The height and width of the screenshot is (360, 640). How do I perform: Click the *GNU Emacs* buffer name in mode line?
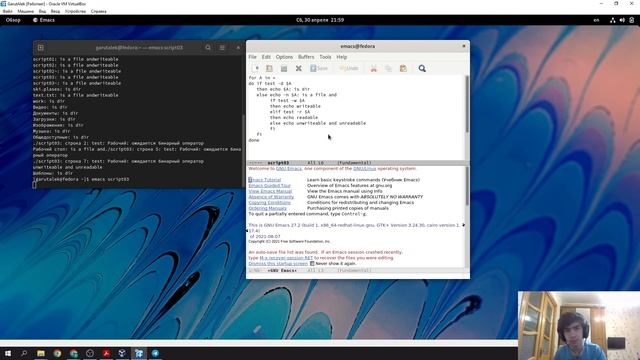coord(282,270)
